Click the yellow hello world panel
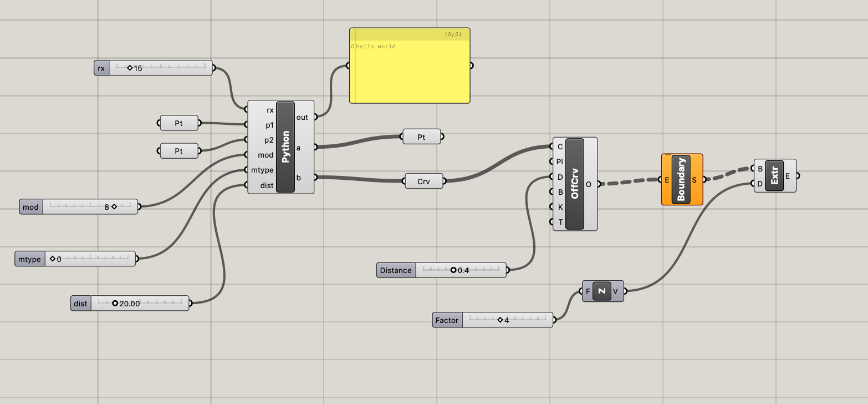The width and height of the screenshot is (868, 404). click(x=410, y=65)
